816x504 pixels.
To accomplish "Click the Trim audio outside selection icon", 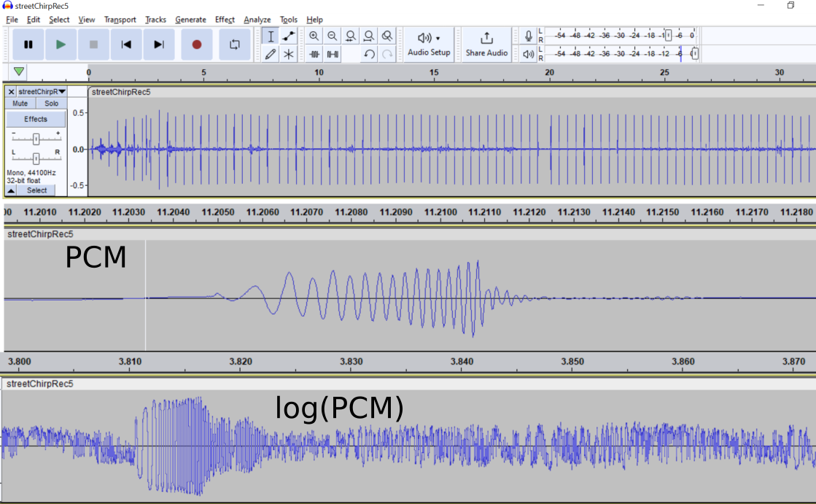I will click(314, 54).
